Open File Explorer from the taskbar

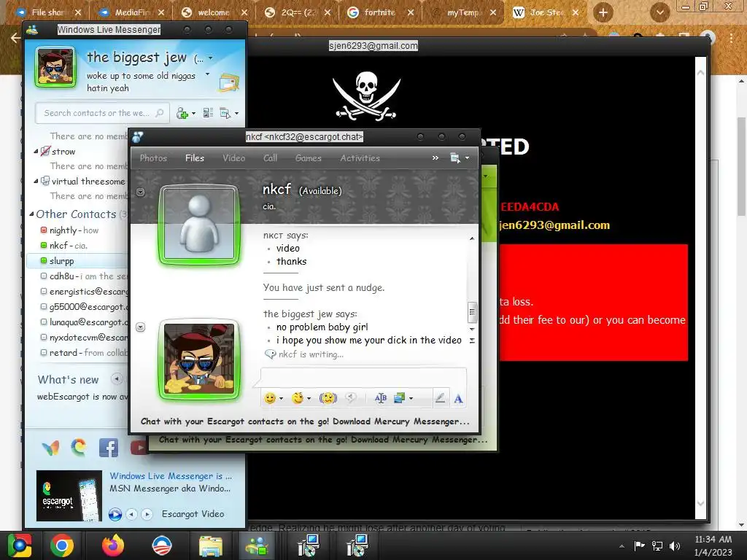pyautogui.click(x=211, y=546)
